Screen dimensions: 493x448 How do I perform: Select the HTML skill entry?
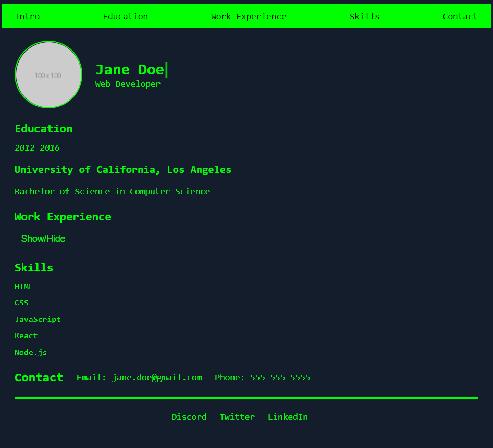click(23, 286)
